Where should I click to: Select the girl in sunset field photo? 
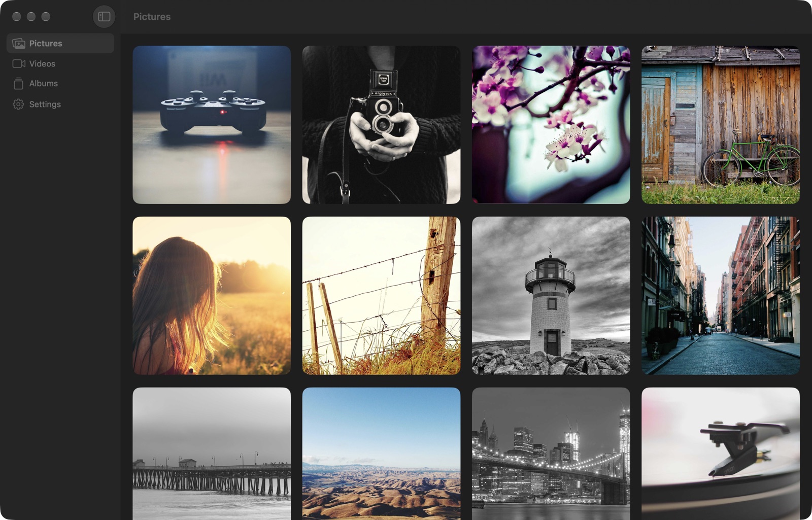212,296
